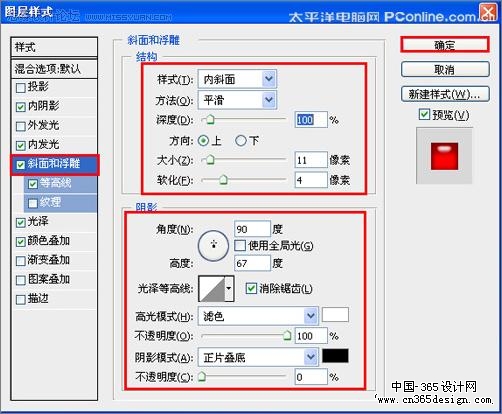Click the 大小(Z) slider handle
This screenshot has height=414, width=502.
click(x=210, y=160)
